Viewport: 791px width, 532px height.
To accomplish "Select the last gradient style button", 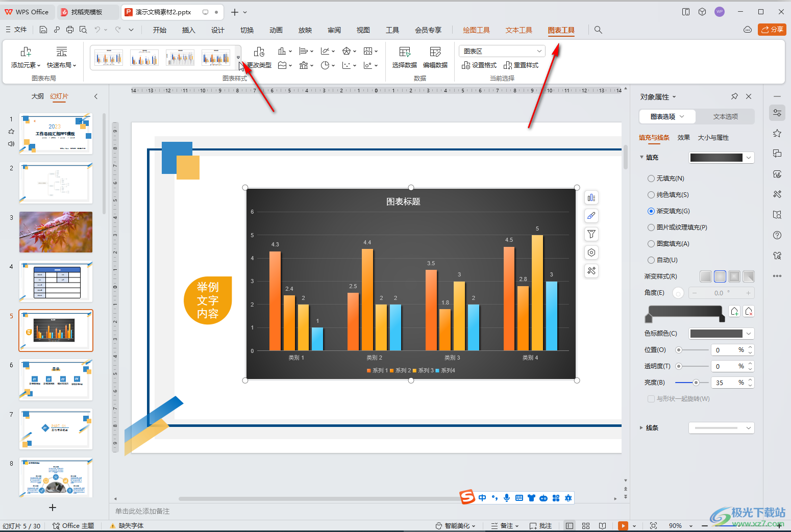I will [x=749, y=276].
